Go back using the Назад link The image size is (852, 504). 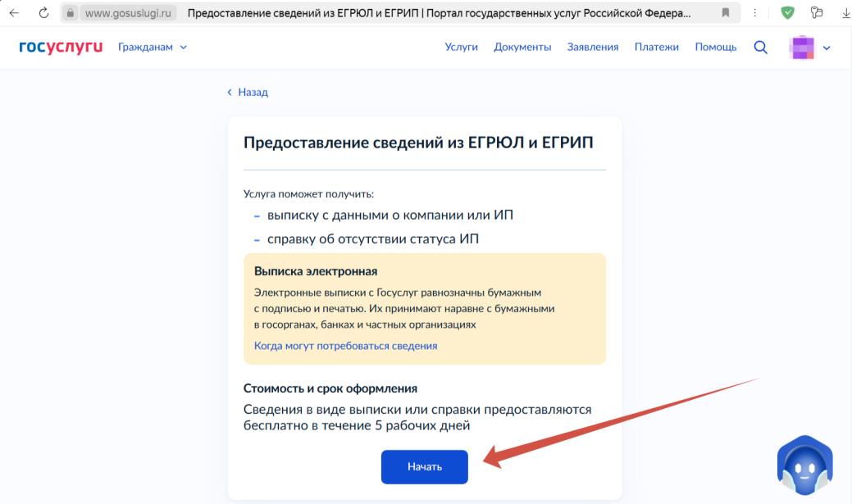[x=248, y=93]
